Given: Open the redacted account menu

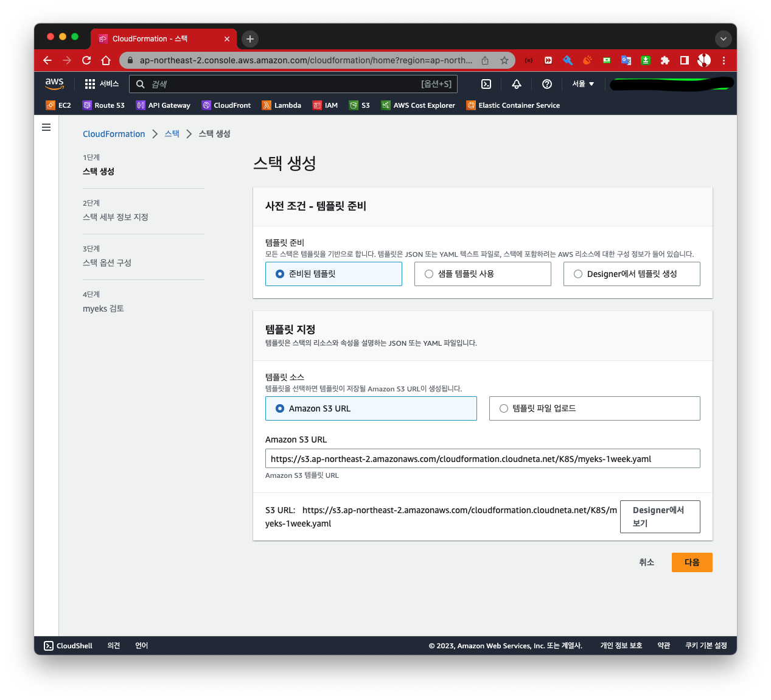Looking at the screenshot, I should tap(671, 84).
